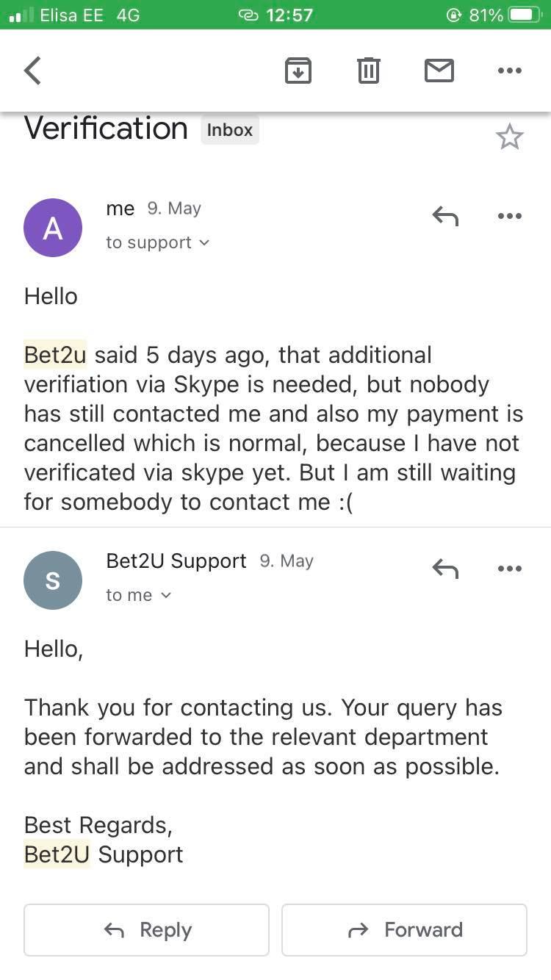
Task: Expand 'to support' recipient details
Action: pos(157,243)
